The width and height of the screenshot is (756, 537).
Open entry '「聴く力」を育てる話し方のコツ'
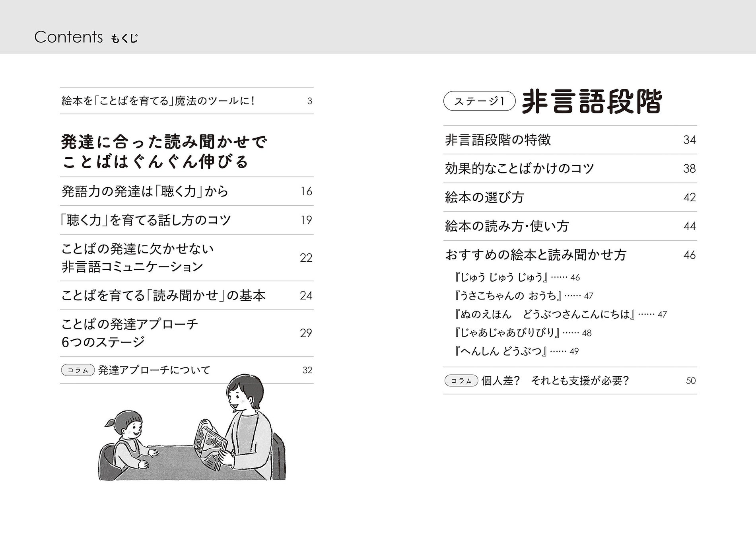point(145,220)
